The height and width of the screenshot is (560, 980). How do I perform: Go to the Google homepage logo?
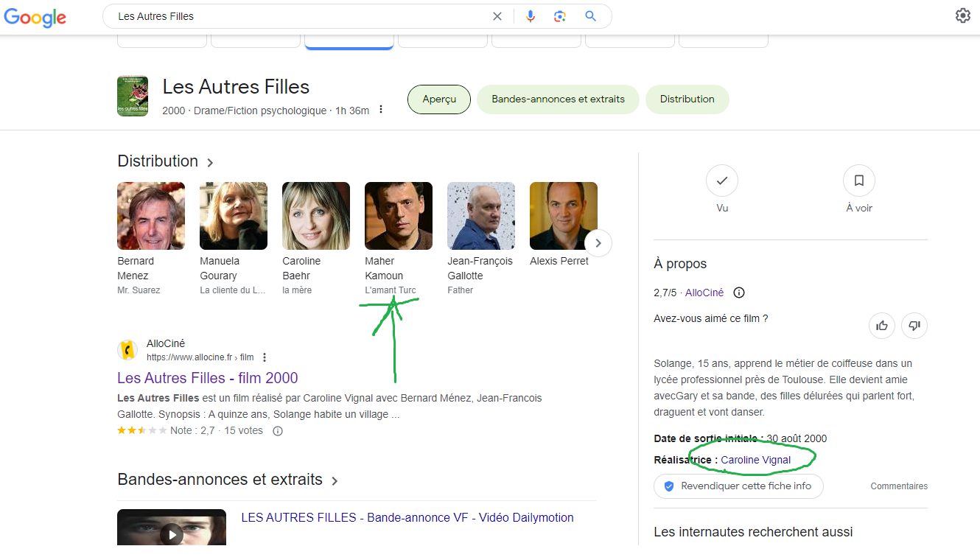tap(35, 18)
